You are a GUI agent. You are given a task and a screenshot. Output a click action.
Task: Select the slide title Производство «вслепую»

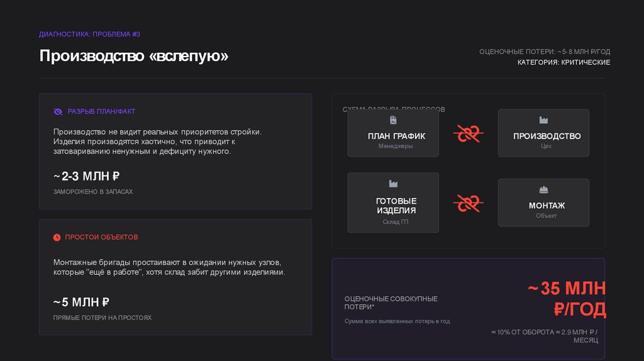coord(133,56)
